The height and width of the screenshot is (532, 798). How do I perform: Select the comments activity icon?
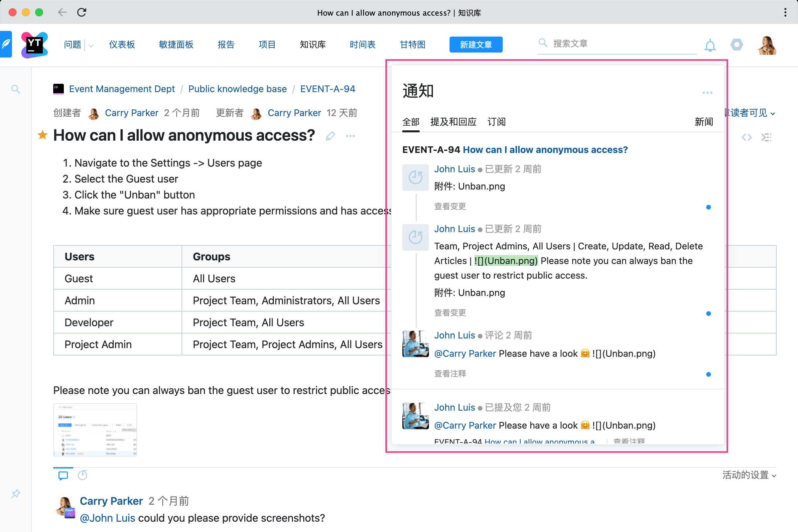[x=63, y=475]
